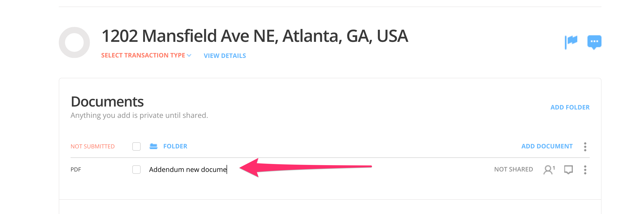Click the PDF file type label
644x214 pixels.
tap(76, 169)
